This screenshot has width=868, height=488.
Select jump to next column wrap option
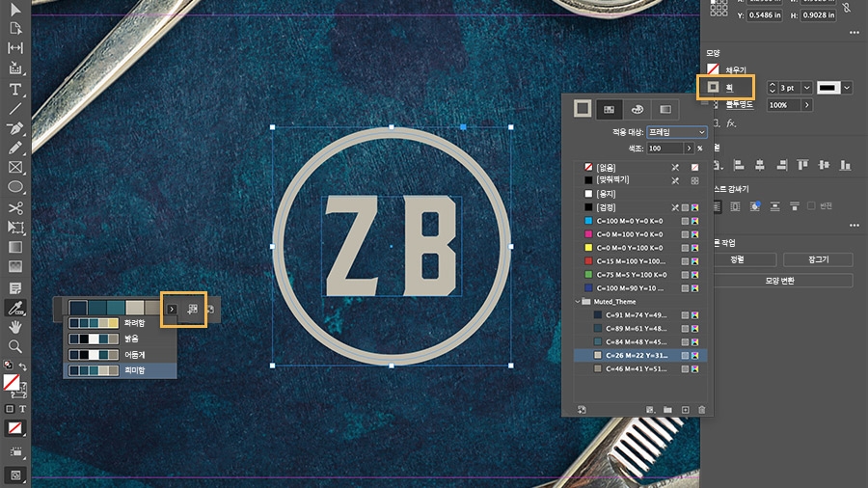point(795,206)
